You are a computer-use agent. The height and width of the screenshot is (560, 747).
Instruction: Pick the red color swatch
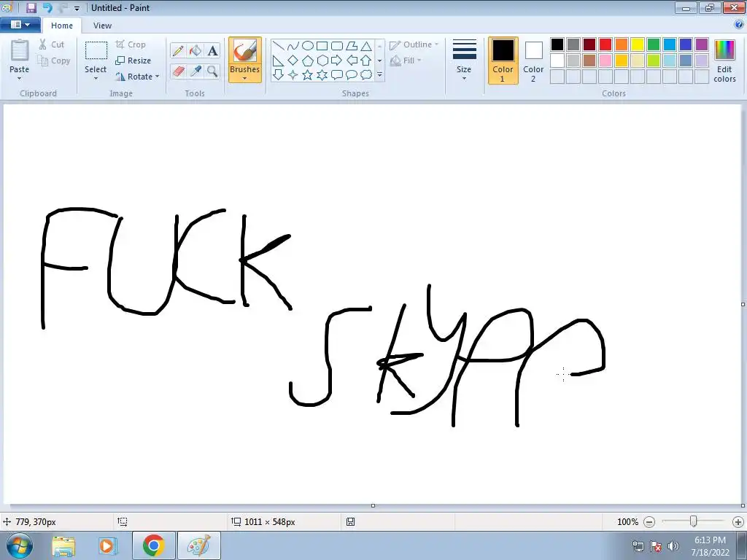[605, 44]
